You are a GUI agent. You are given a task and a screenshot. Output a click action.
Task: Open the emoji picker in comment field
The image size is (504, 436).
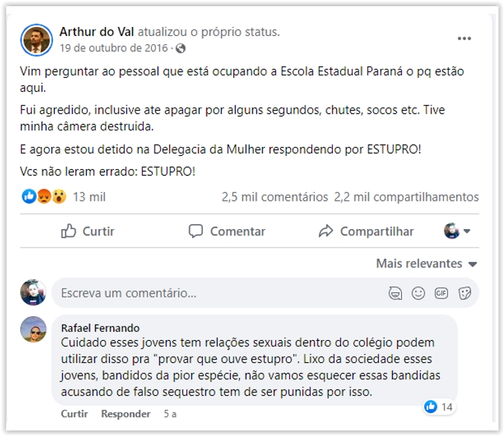pos(418,293)
